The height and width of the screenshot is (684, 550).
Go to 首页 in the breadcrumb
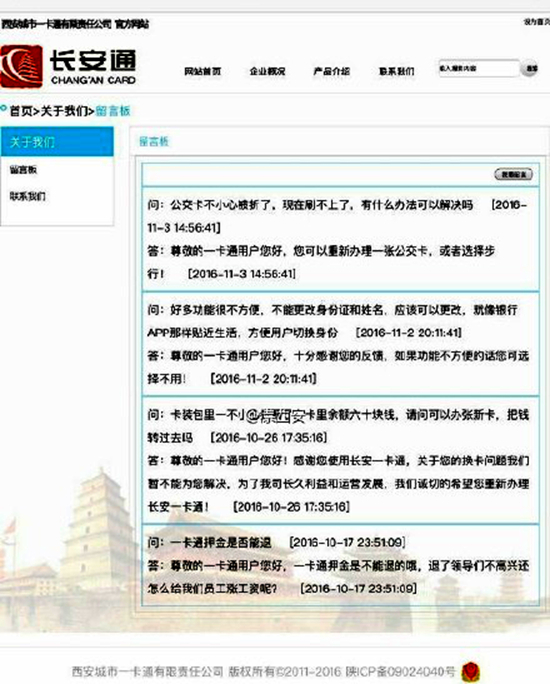click(x=20, y=111)
